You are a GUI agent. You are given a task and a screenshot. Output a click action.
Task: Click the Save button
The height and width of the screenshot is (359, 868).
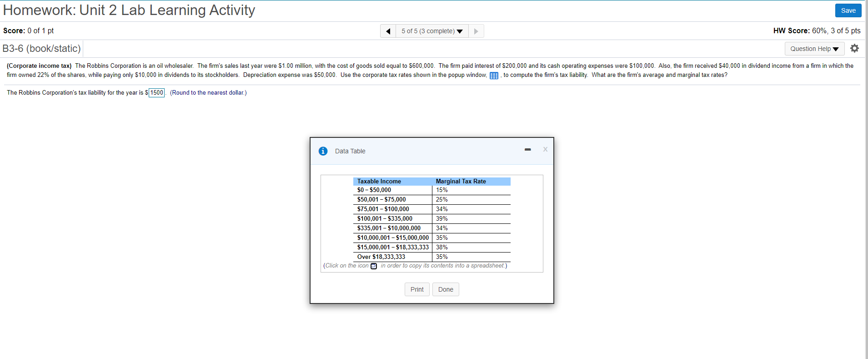[x=848, y=10]
